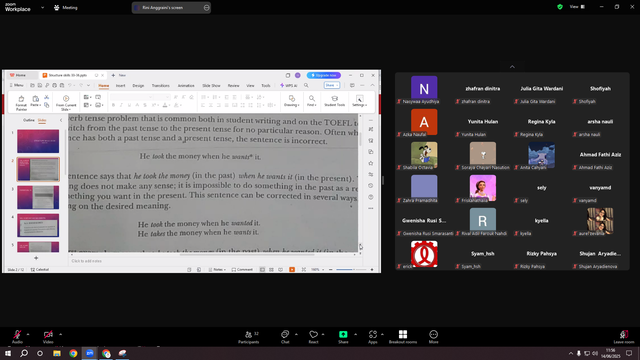Select slide 3 thumbnail in panel
This screenshot has height=360, width=640.
click(x=38, y=197)
